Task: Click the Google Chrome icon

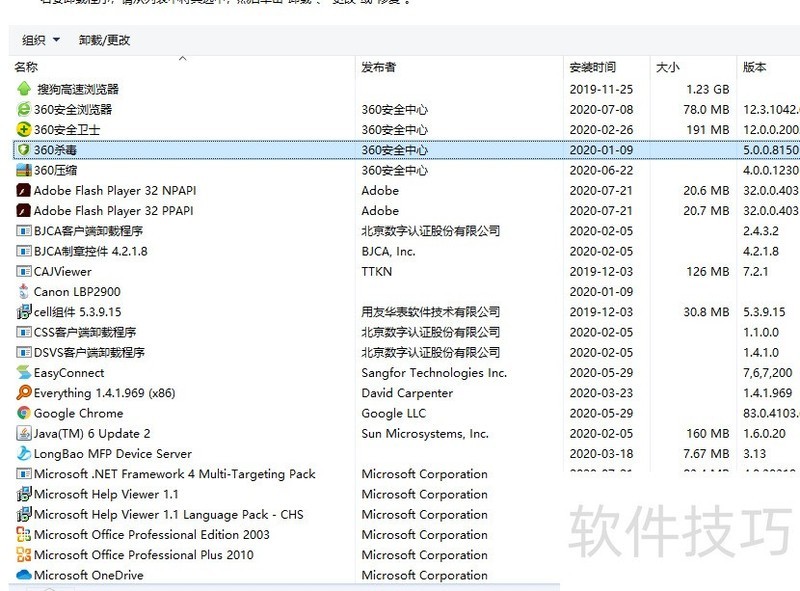Action: [24, 413]
